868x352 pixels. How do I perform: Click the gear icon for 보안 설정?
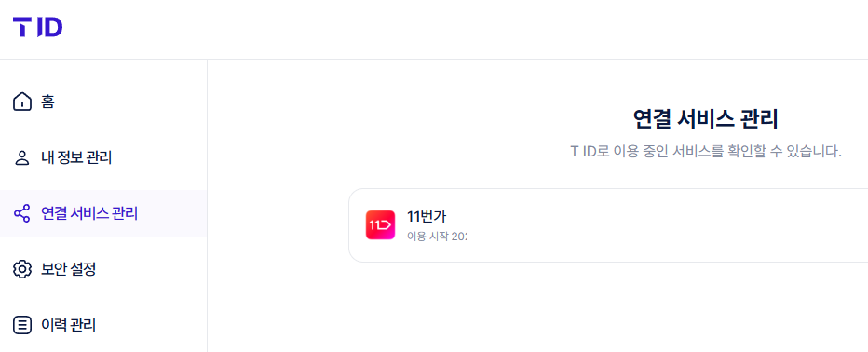[22, 269]
